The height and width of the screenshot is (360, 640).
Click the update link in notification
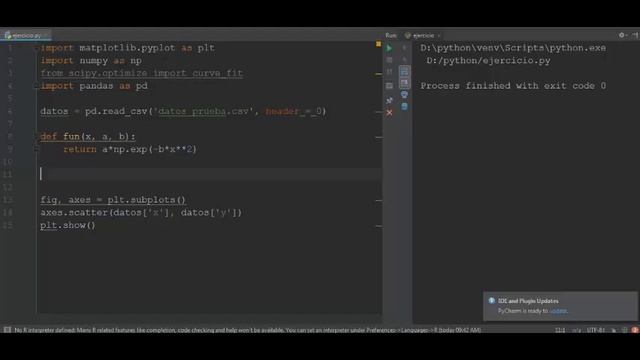click(x=558, y=311)
